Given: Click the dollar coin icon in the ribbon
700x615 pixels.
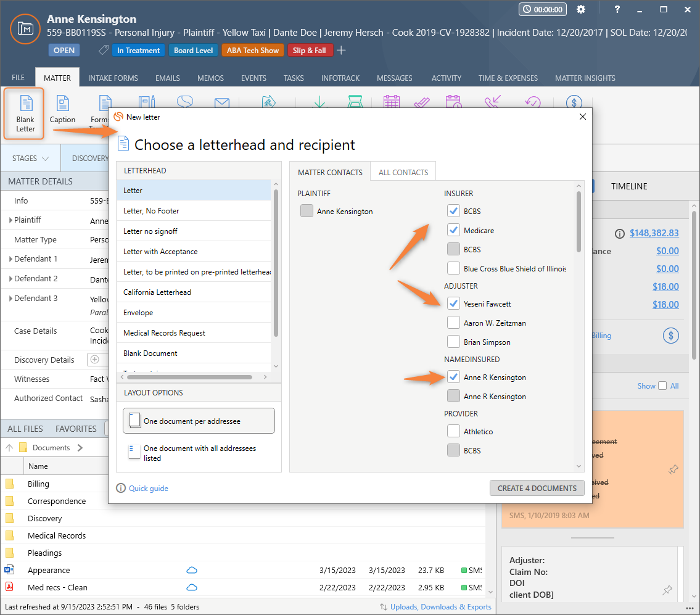Looking at the screenshot, I should [x=574, y=102].
